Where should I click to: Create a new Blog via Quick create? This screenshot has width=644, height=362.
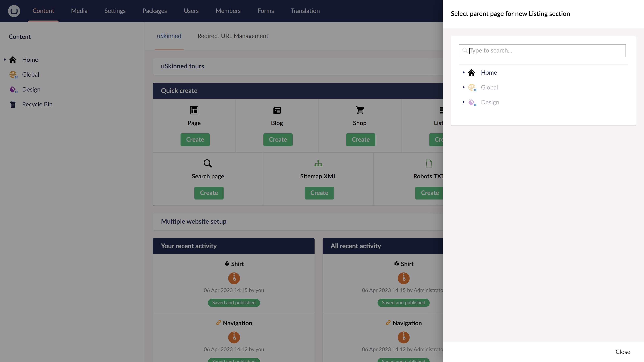point(278,139)
